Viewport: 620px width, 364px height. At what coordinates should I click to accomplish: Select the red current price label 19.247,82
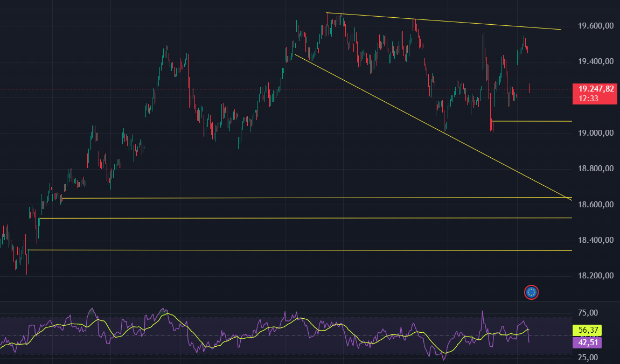tap(594, 88)
